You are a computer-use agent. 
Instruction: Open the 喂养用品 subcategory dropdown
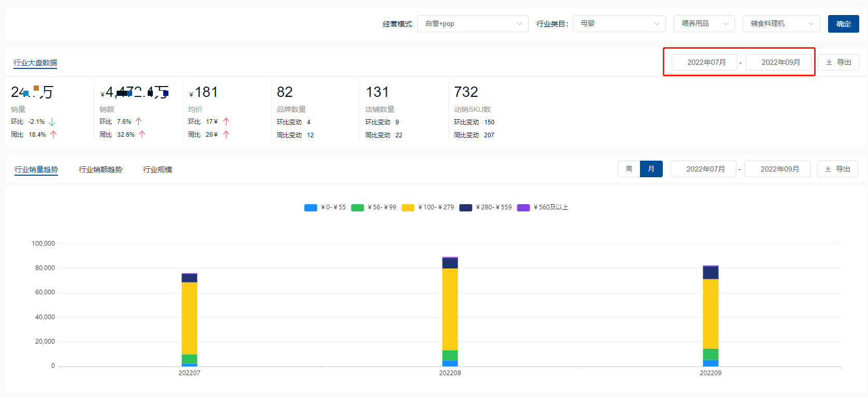click(x=704, y=24)
